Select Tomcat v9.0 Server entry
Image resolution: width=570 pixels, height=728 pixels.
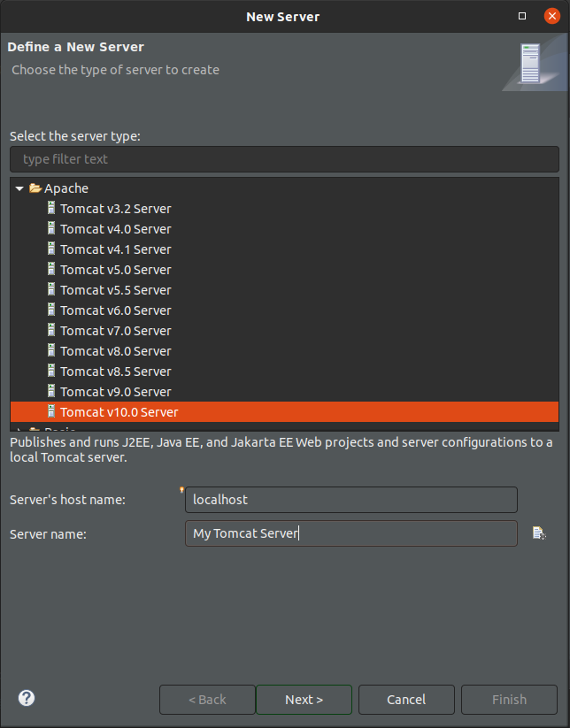coord(115,393)
